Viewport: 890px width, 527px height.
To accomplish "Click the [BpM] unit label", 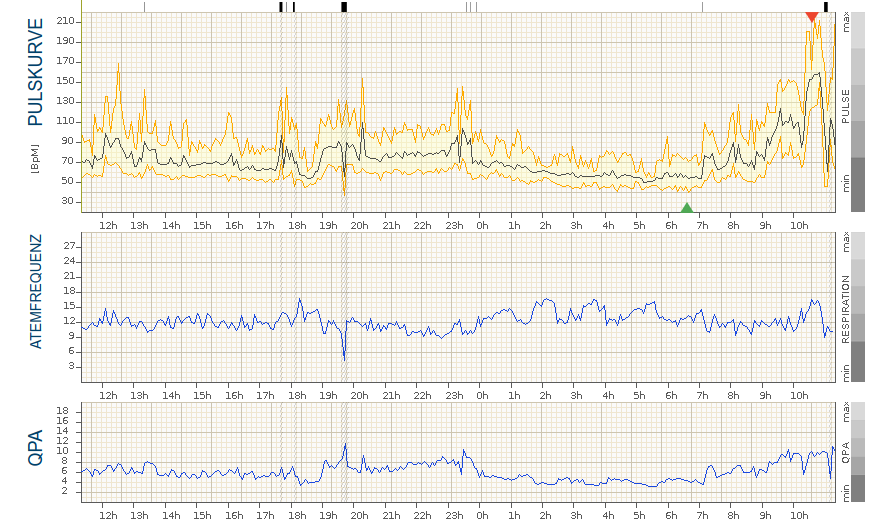I will (36, 158).
